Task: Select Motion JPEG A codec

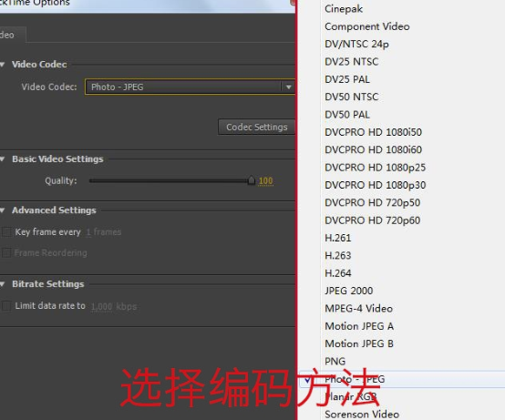Action: coord(359,326)
